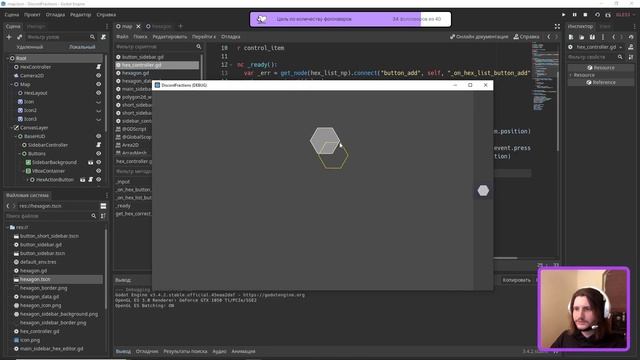Collapse the CanvasLayer node
Image resolution: width=640 pixels, height=360 pixels.
click(x=11, y=128)
